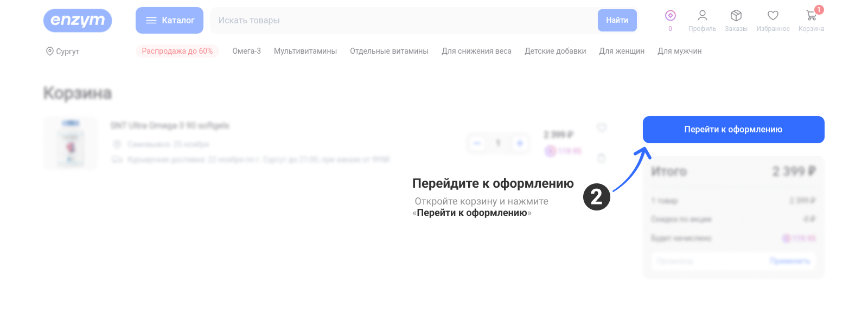Open the Отдельные витамины category
The image size is (868, 313).
389,51
